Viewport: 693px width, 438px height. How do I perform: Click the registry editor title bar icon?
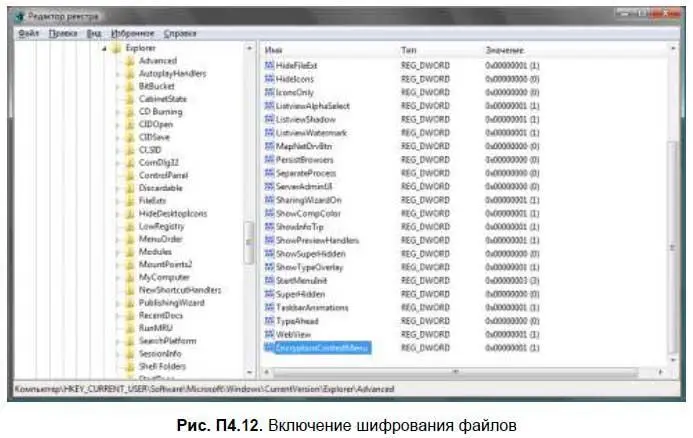[19, 17]
